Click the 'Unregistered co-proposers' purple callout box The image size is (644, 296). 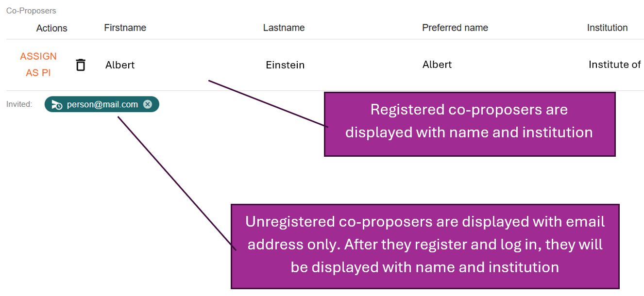click(424, 246)
